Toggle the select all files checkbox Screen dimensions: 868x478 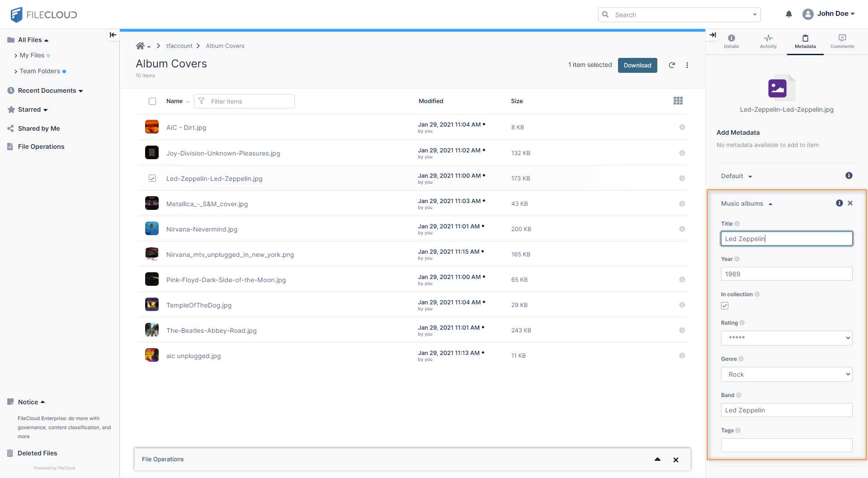coord(152,101)
